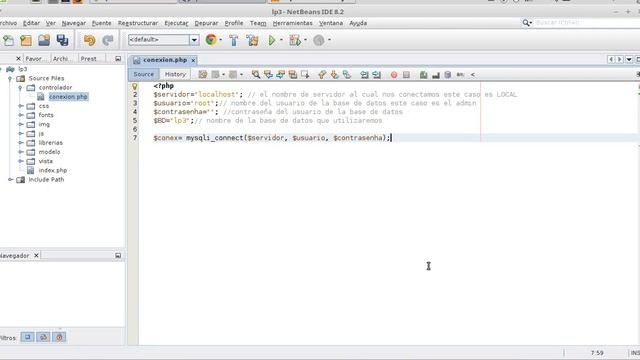Open the Editar menu
Image resolution: width=640 pixels, height=360 pixels.
coord(31,23)
